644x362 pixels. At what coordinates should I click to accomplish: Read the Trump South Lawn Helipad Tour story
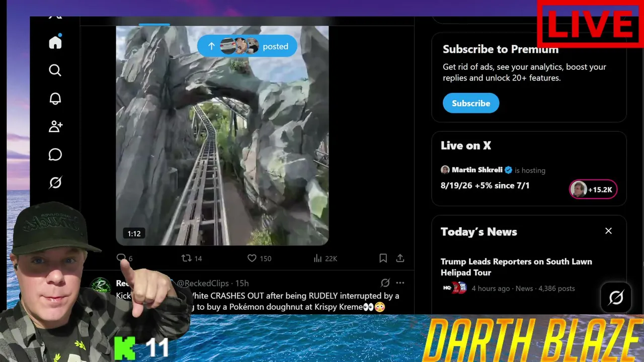click(x=516, y=267)
